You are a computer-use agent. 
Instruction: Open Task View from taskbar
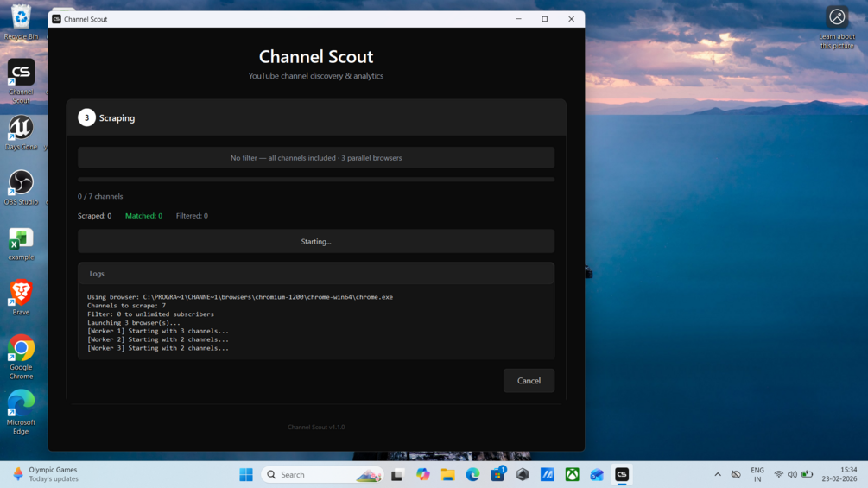click(397, 475)
